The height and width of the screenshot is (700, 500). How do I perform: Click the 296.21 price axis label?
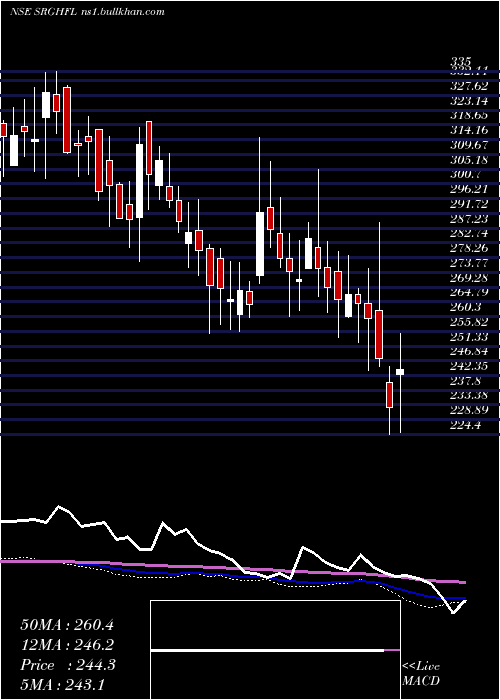tap(469, 189)
